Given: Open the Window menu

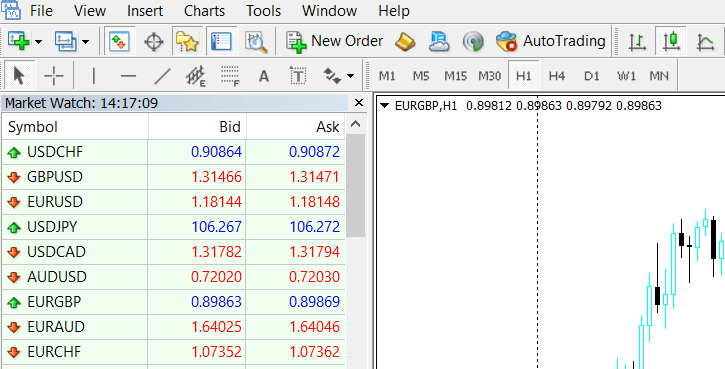Looking at the screenshot, I should click(330, 11).
